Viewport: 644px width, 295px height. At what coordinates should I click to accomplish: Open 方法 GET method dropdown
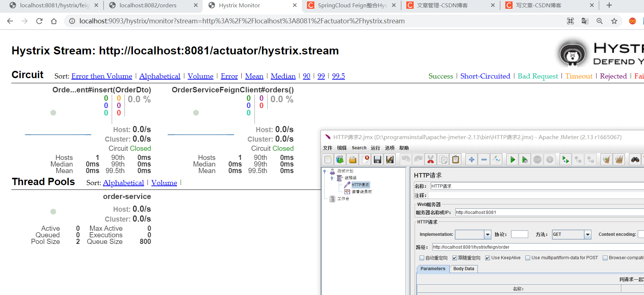587,234
